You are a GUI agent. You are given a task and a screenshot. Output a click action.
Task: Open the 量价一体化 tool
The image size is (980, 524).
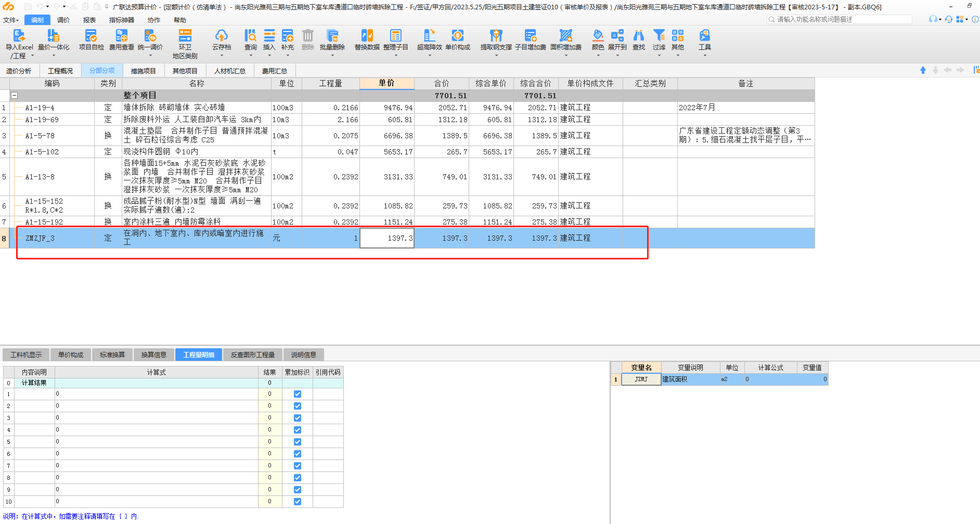coord(53,35)
